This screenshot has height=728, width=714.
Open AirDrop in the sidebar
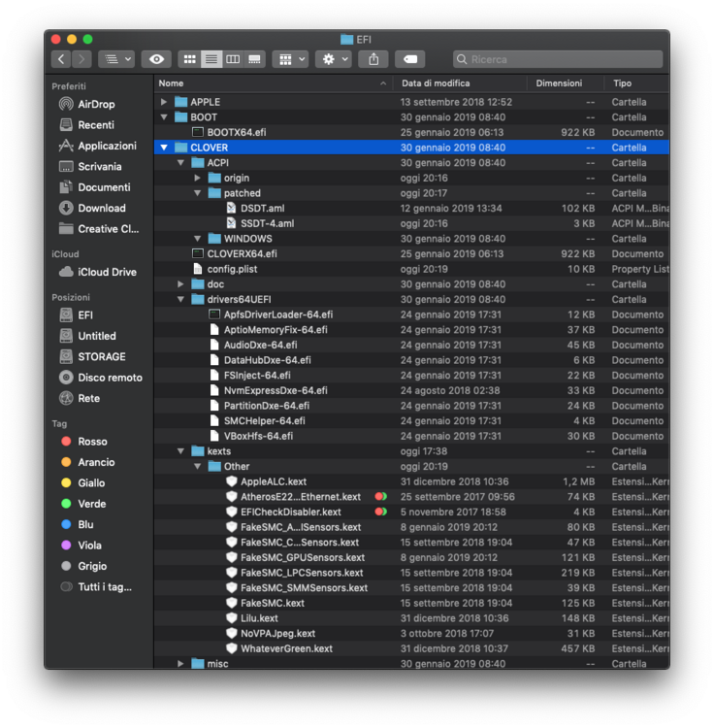coord(96,104)
